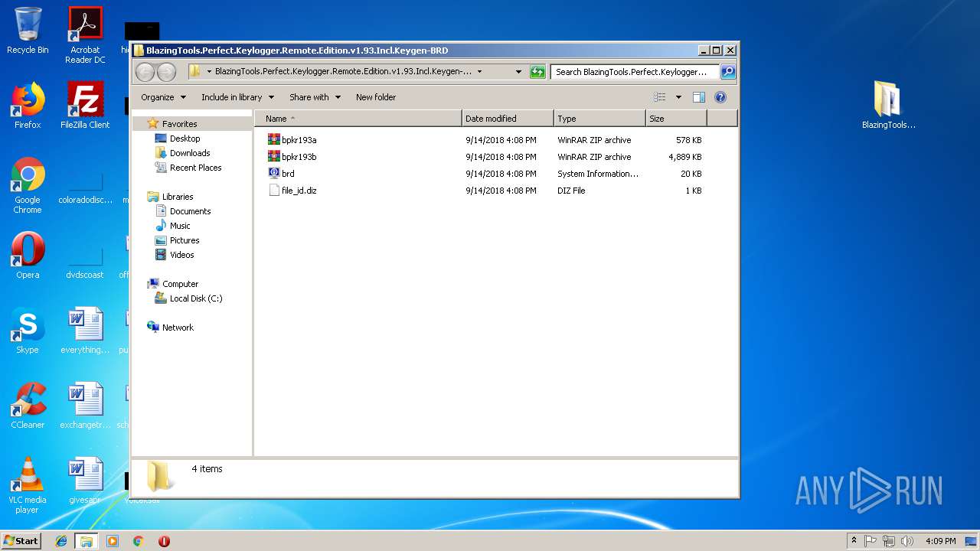Launch Internet Explorer from taskbar
Screen dimensions: 980x551
(x=61, y=541)
